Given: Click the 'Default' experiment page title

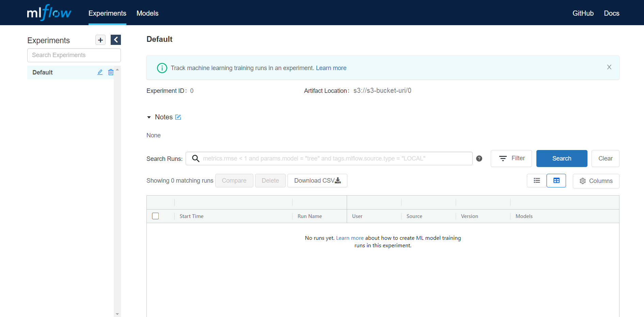Looking at the screenshot, I should click(x=159, y=39).
